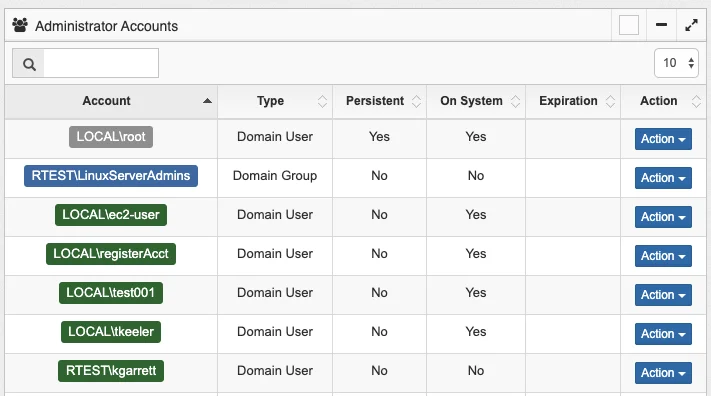Click the gray LOCAL\root account badge
The width and height of the screenshot is (711, 396).
tap(111, 137)
